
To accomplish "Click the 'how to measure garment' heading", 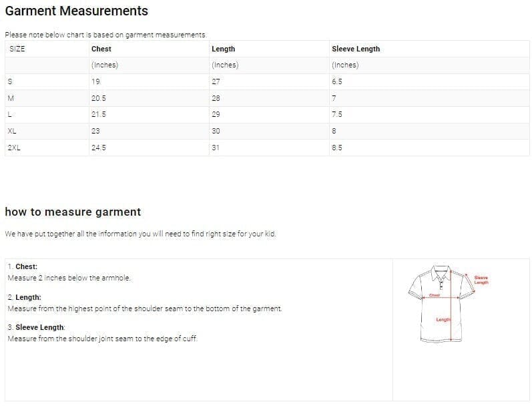I will click(x=73, y=212).
